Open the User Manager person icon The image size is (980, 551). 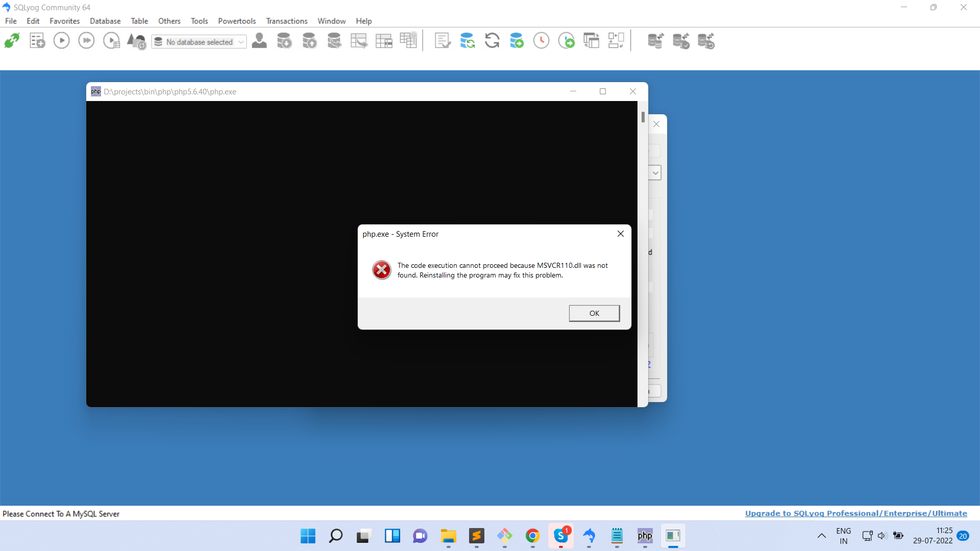coord(259,41)
